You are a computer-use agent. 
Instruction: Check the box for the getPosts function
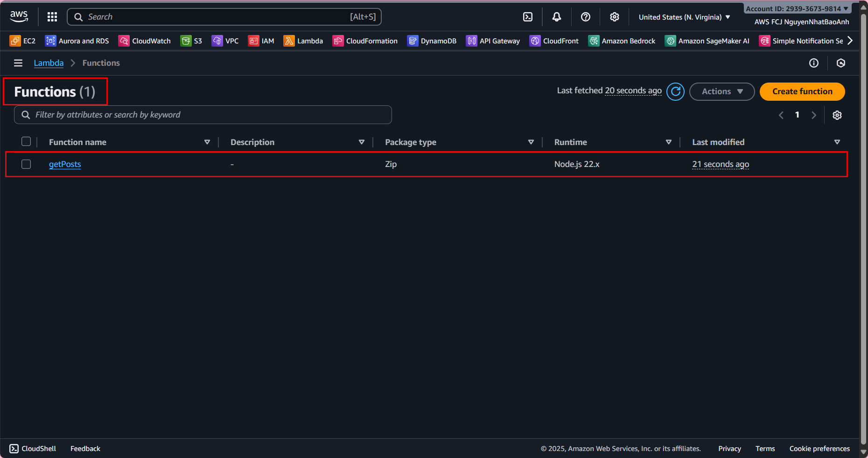tap(26, 164)
